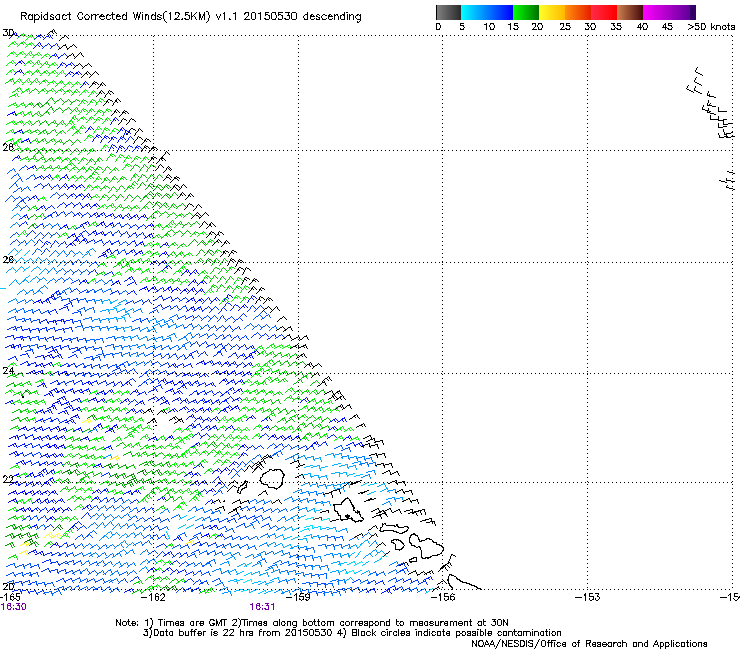The image size is (740, 650).
Task: Select the cyan-blue 5-15 knots color band
Action: (x=487, y=12)
